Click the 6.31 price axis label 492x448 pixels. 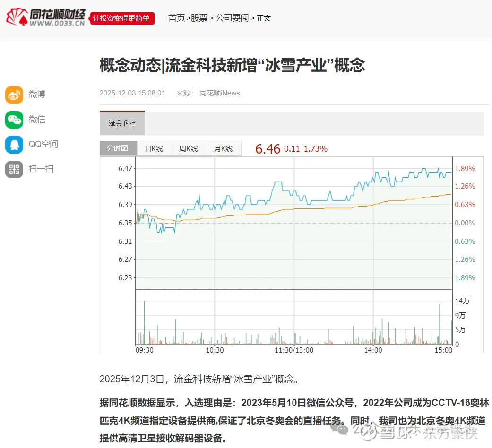point(125,241)
